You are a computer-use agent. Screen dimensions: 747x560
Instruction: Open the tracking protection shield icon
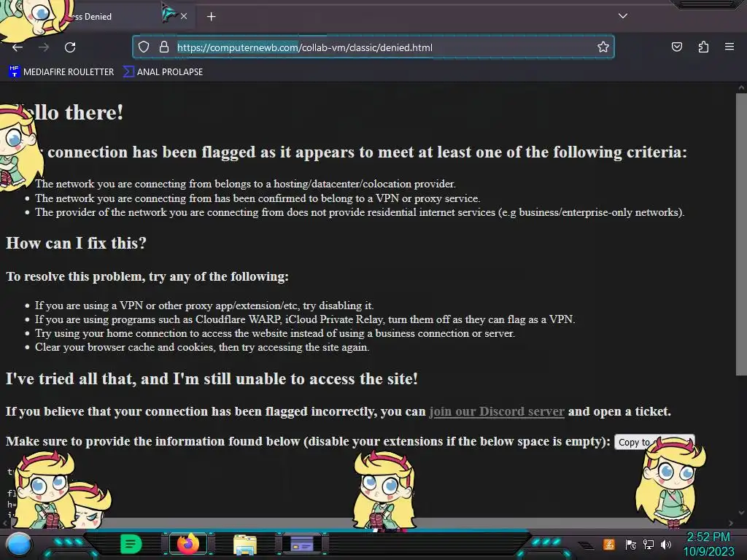pos(144,47)
